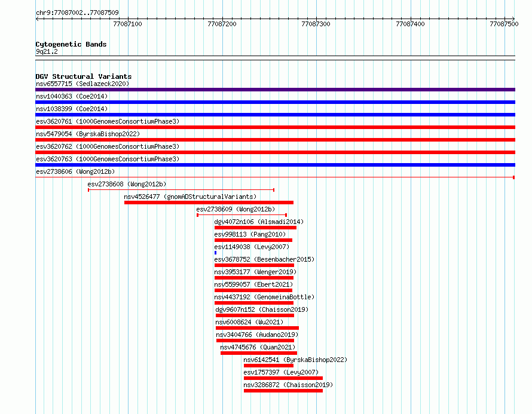Click the nsv5479054 (ByrskaBishop2022) label
Viewport: 532px width, 414px height.
[x=88, y=134]
